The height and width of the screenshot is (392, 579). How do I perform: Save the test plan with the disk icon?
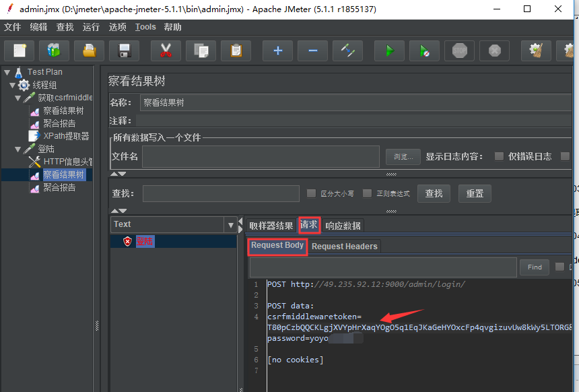click(124, 50)
